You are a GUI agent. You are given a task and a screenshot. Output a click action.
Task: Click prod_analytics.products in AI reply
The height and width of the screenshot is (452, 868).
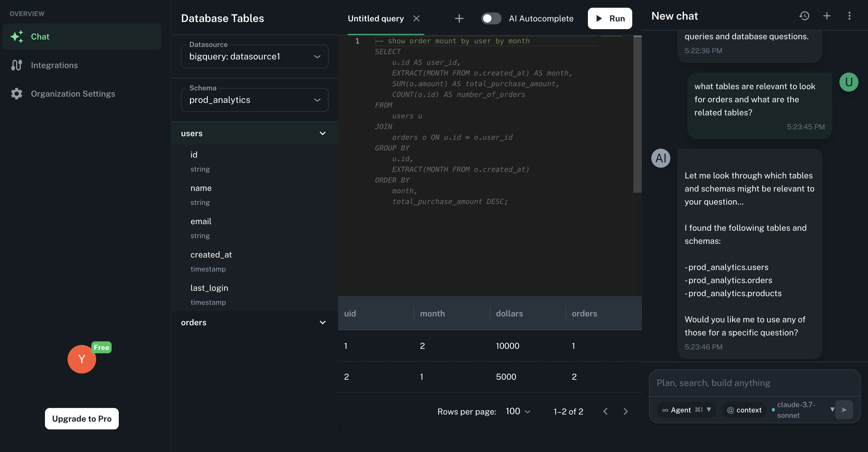[x=735, y=294]
